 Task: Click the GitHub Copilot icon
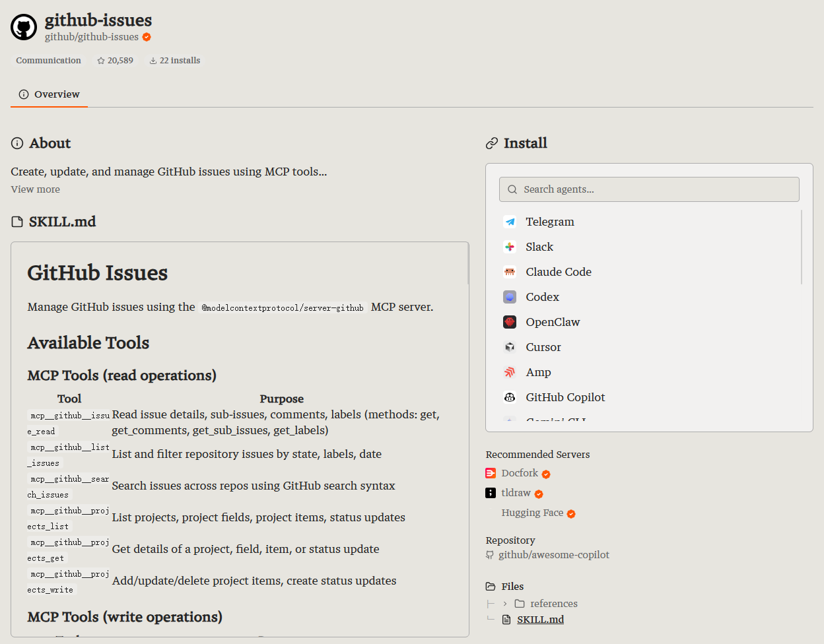(510, 397)
